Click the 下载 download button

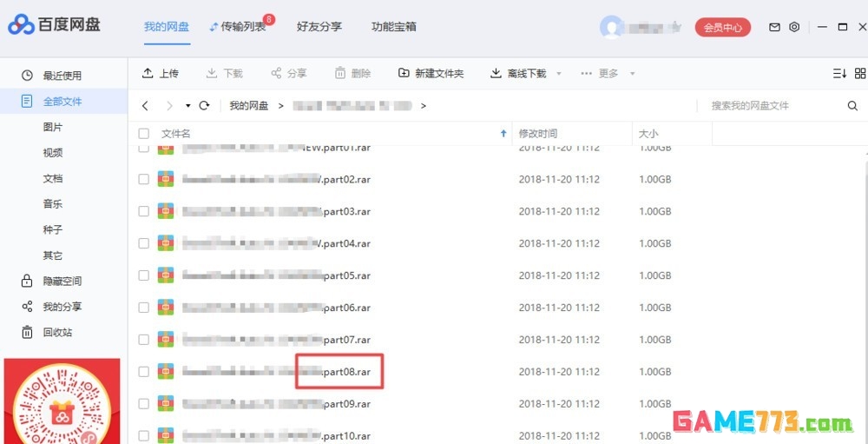click(225, 73)
